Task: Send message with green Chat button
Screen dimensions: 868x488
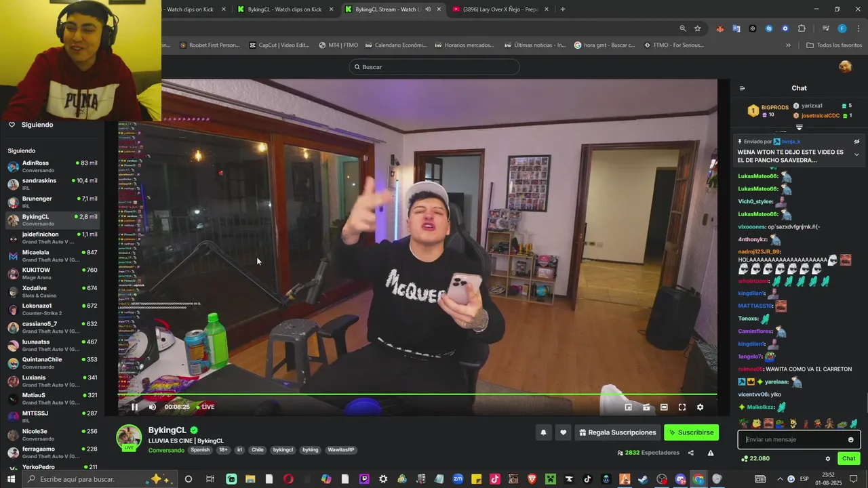Action: coord(849,459)
